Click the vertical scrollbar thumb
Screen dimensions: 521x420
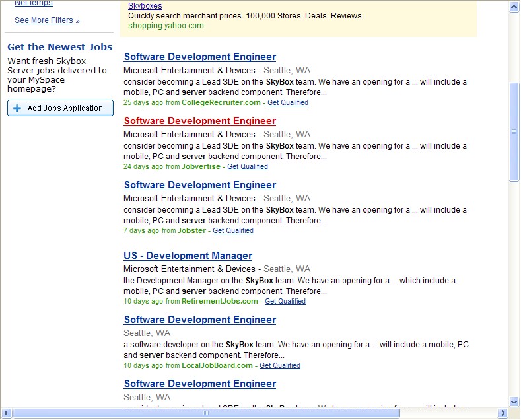(x=514, y=131)
